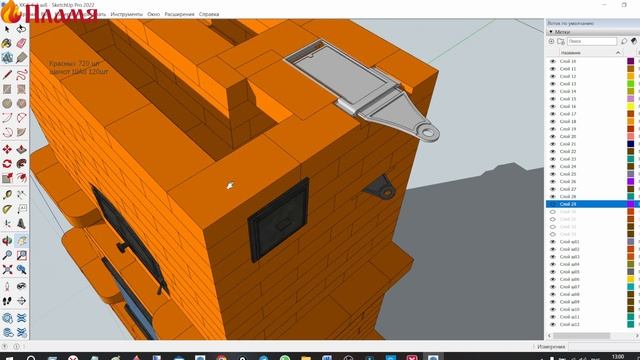
Task: Toggle eye icon for Слой ш06
Action: pos(553,279)
